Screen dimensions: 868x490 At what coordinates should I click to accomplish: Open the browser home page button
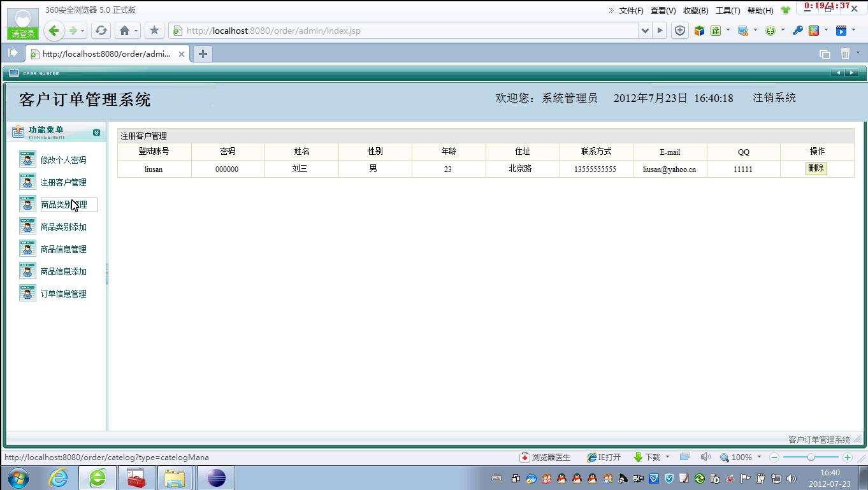(125, 31)
